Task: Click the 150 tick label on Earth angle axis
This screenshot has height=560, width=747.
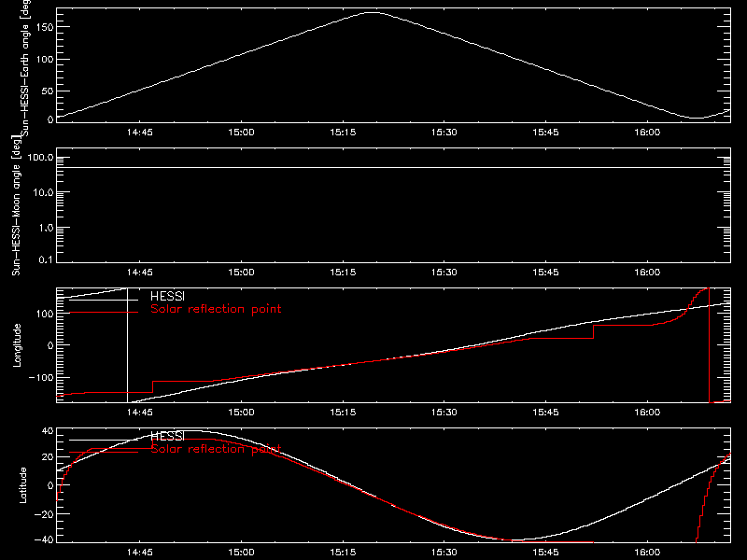Action: point(45,27)
